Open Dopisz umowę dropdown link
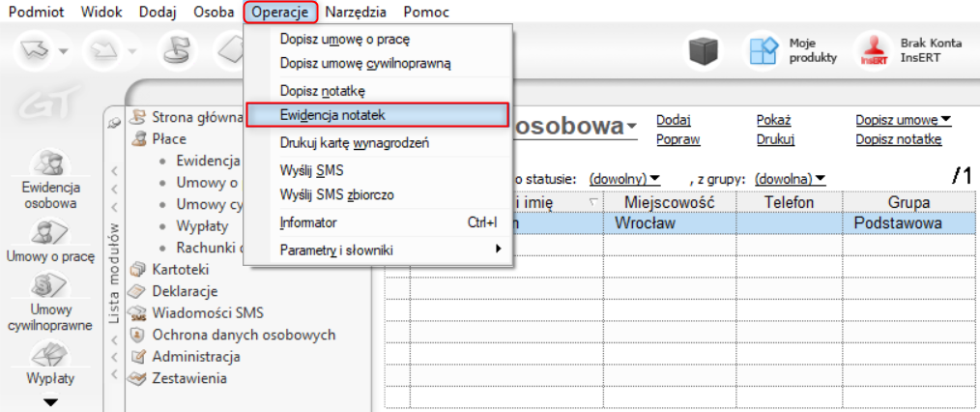The height and width of the screenshot is (412, 980). 903,120
